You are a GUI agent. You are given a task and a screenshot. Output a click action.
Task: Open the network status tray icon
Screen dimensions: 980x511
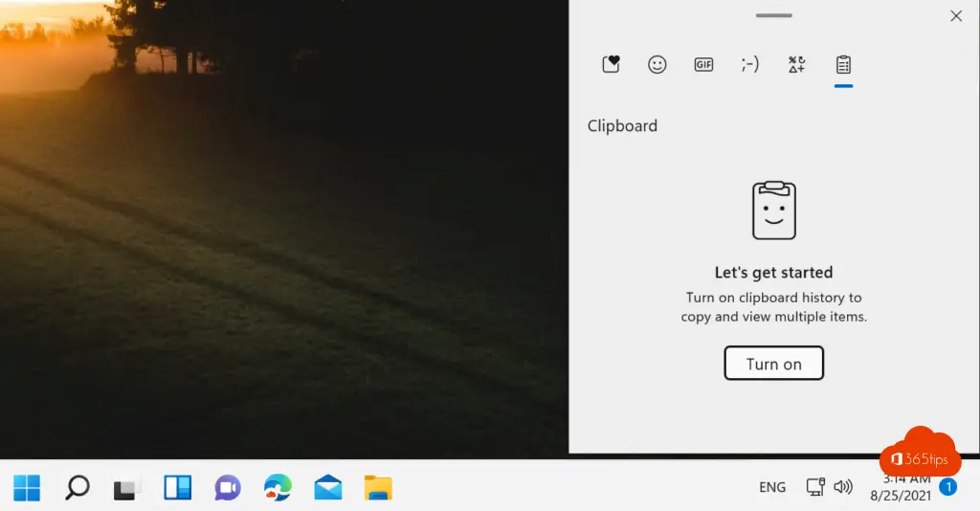815,487
